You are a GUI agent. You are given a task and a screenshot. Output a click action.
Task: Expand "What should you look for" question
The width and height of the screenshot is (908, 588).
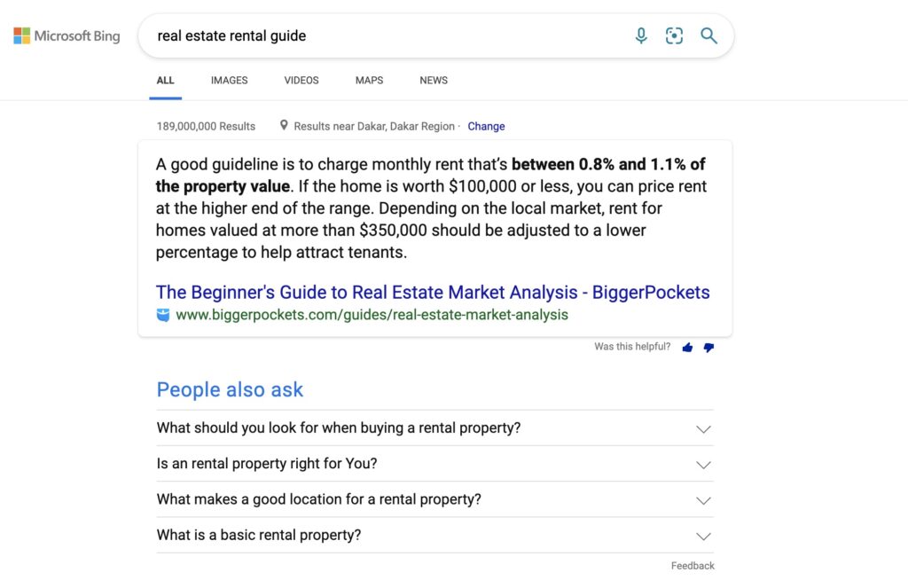pos(434,428)
